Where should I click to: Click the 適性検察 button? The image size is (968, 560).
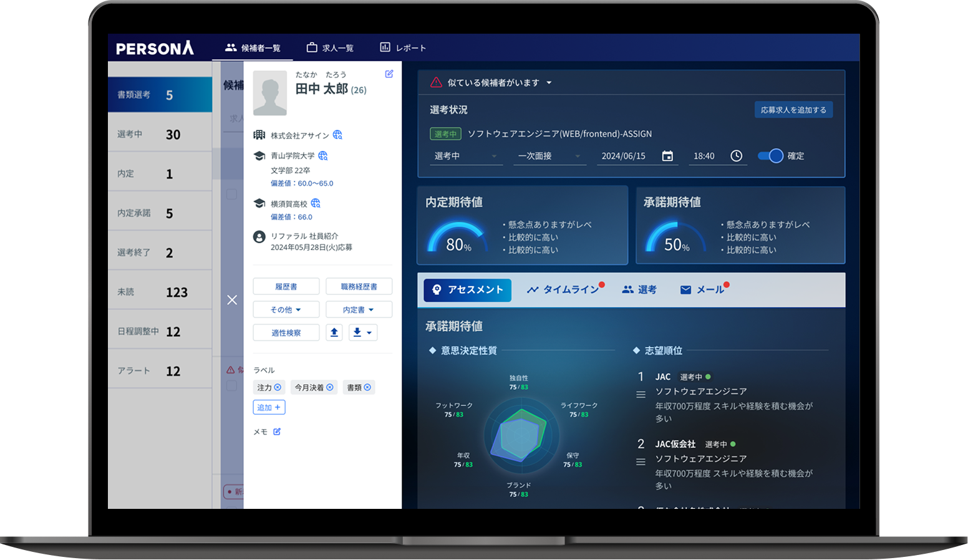click(286, 333)
